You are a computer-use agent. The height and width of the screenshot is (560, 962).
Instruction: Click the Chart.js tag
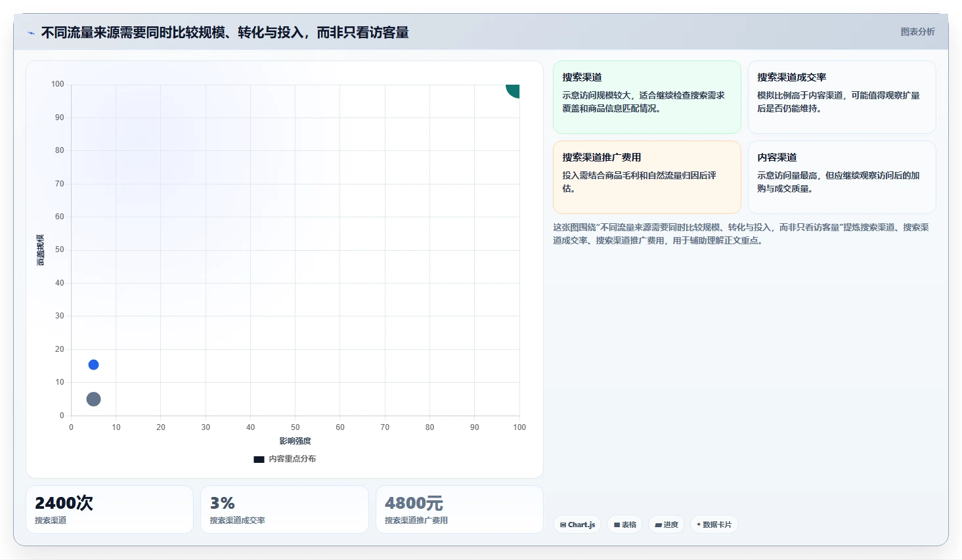[x=577, y=525]
